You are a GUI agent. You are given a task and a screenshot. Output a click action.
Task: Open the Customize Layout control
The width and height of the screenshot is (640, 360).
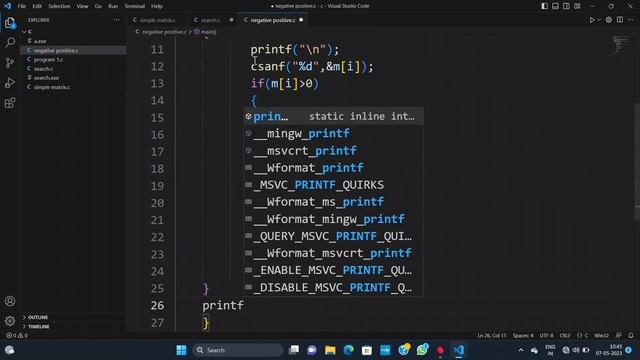click(577, 6)
